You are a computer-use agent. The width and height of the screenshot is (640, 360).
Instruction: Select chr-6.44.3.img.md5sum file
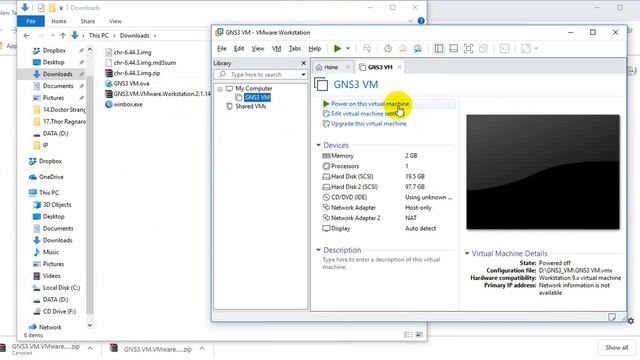click(144, 62)
